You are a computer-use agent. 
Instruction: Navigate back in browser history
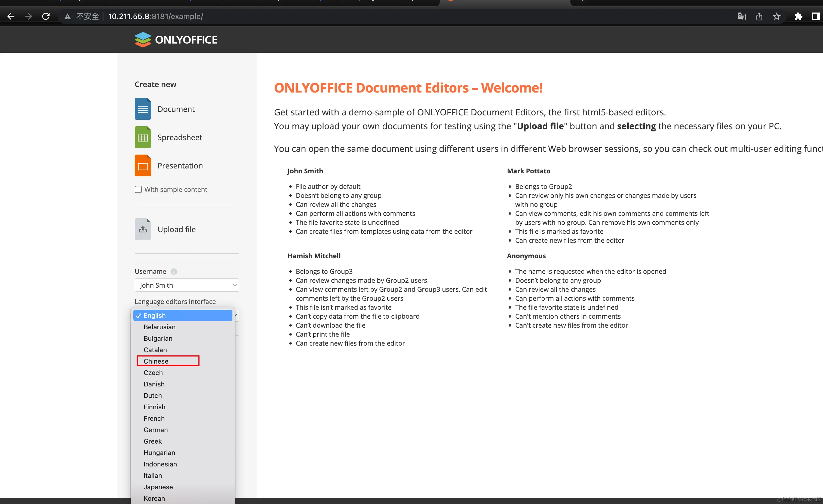point(11,16)
